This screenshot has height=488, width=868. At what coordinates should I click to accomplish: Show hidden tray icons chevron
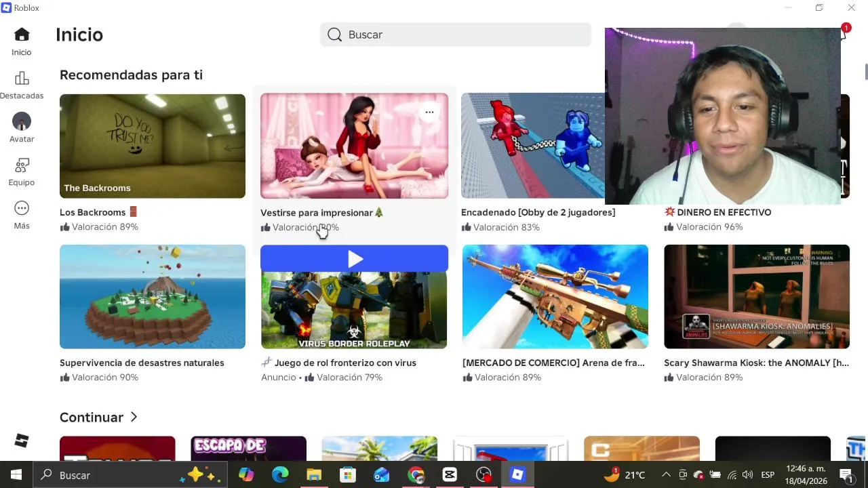click(666, 475)
